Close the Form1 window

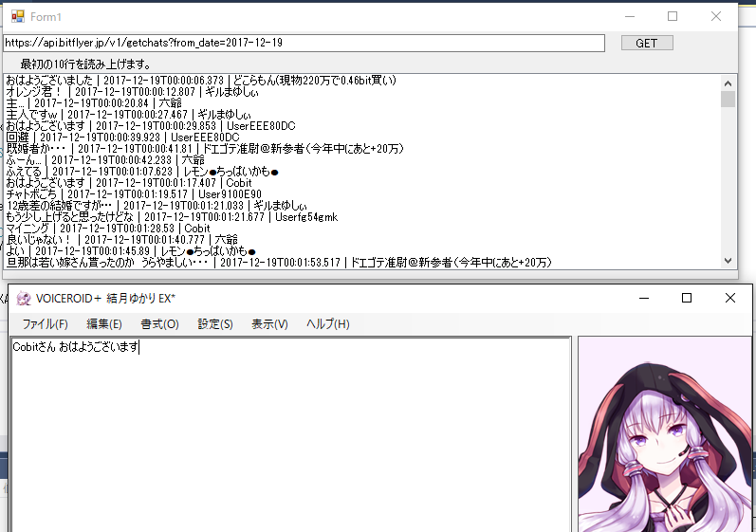coord(716,17)
